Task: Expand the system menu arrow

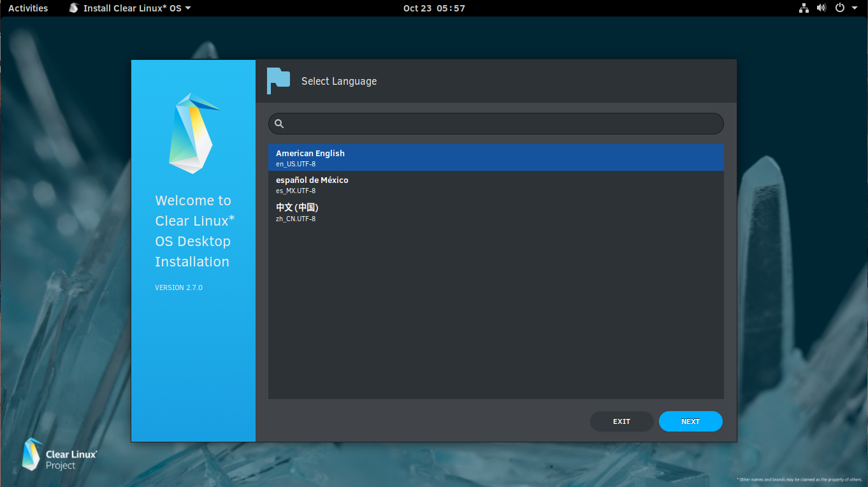Action: coord(855,8)
